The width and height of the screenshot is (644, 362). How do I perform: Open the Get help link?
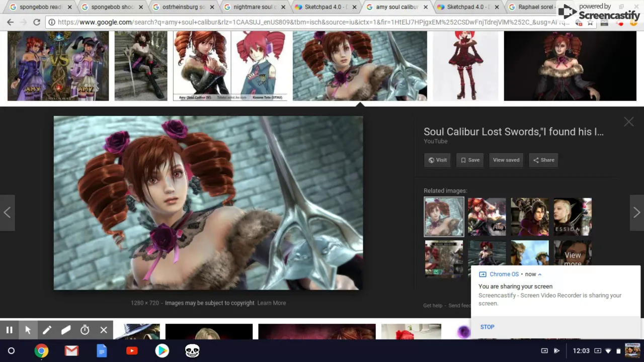[433, 305]
